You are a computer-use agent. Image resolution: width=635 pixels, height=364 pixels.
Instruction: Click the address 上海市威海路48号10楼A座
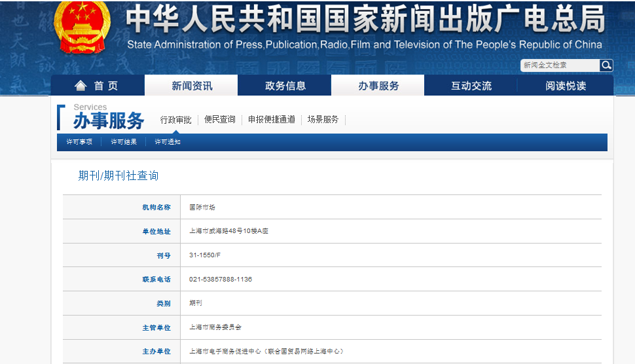229,231
